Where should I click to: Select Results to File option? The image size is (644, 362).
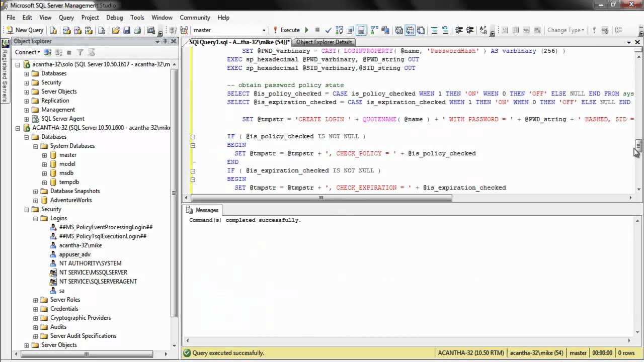pyautogui.click(x=420, y=30)
